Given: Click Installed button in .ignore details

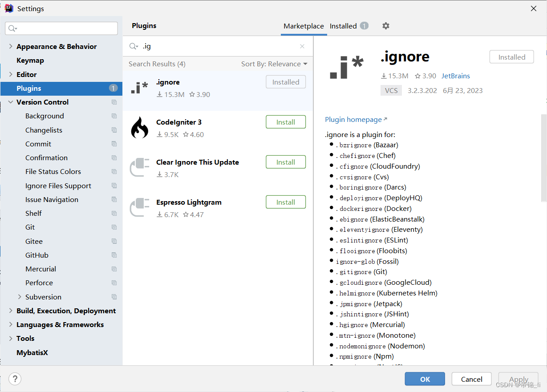Looking at the screenshot, I should click(512, 57).
